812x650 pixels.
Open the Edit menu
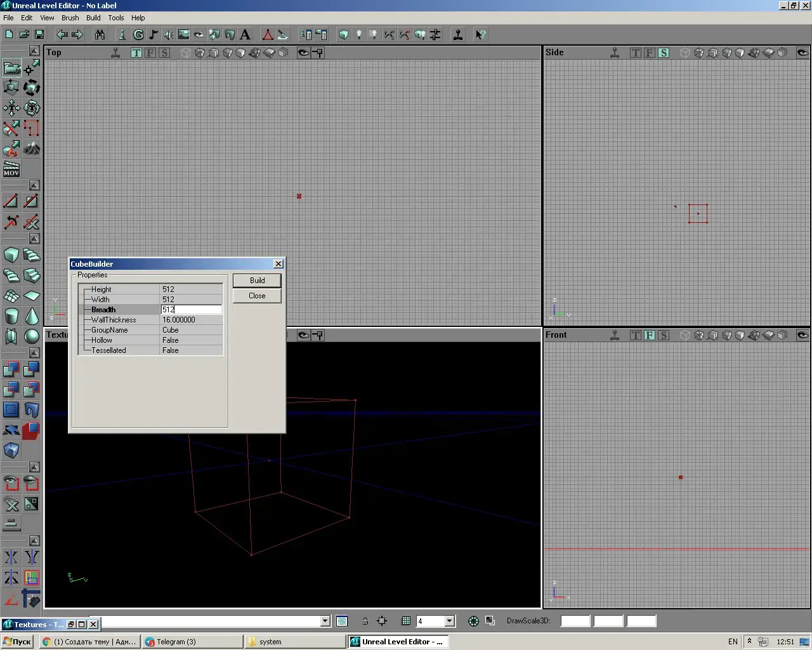pyautogui.click(x=27, y=18)
